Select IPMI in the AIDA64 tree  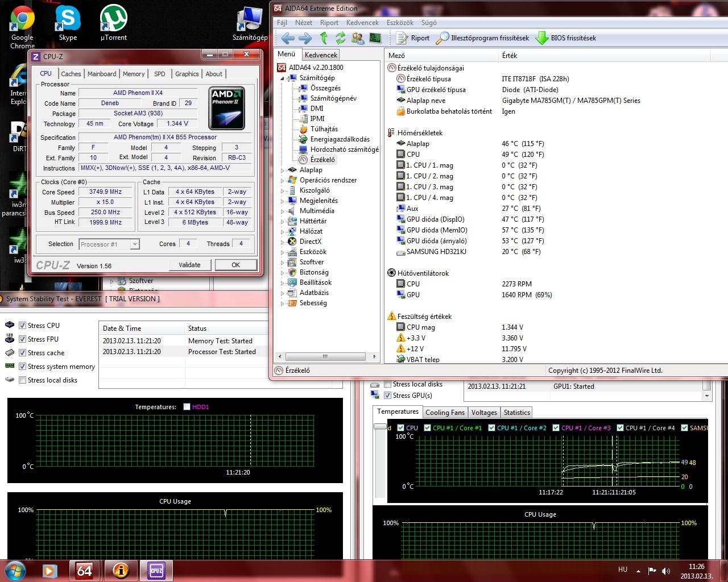317,119
